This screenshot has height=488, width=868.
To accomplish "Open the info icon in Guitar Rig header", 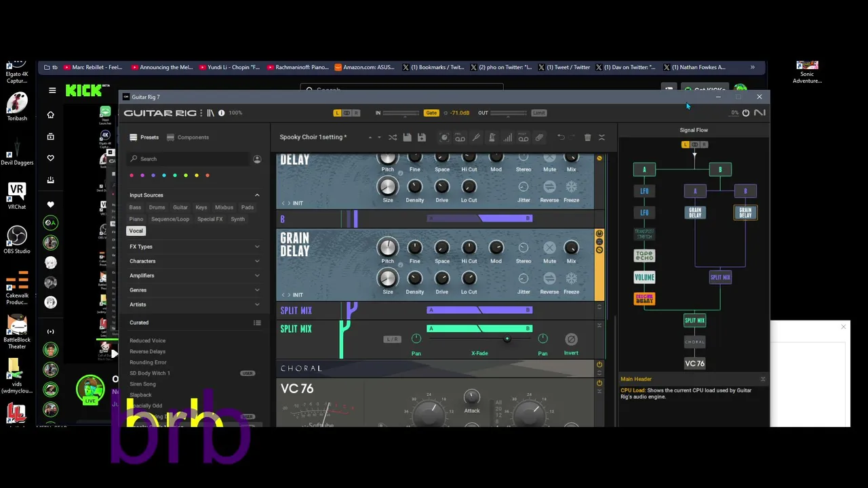I will point(221,113).
